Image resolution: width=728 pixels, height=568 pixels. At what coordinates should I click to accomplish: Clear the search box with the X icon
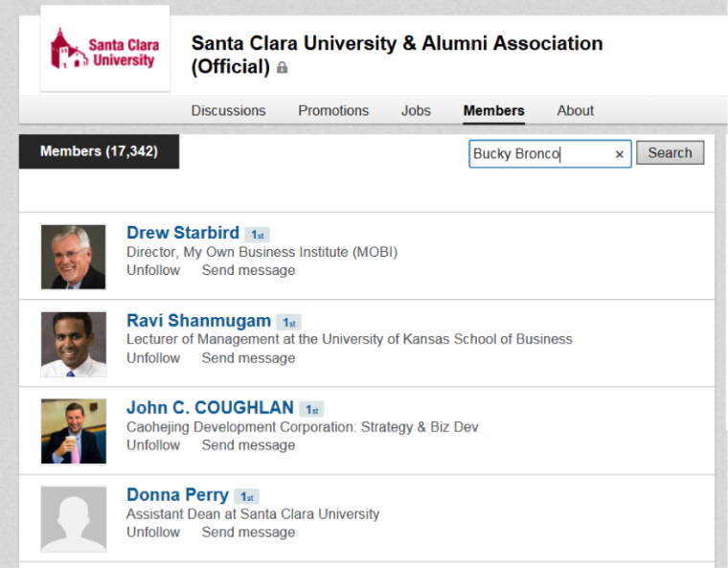pos(619,154)
